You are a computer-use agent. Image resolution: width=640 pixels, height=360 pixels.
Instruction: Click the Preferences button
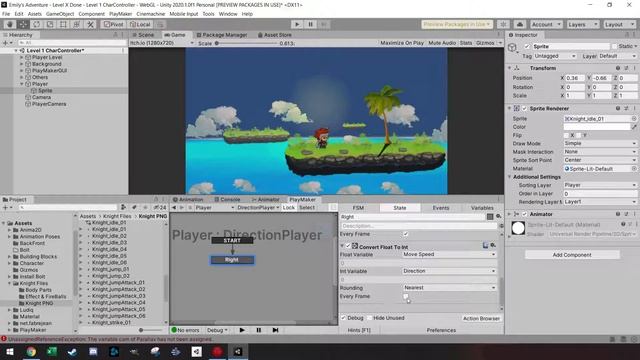tap(441, 330)
